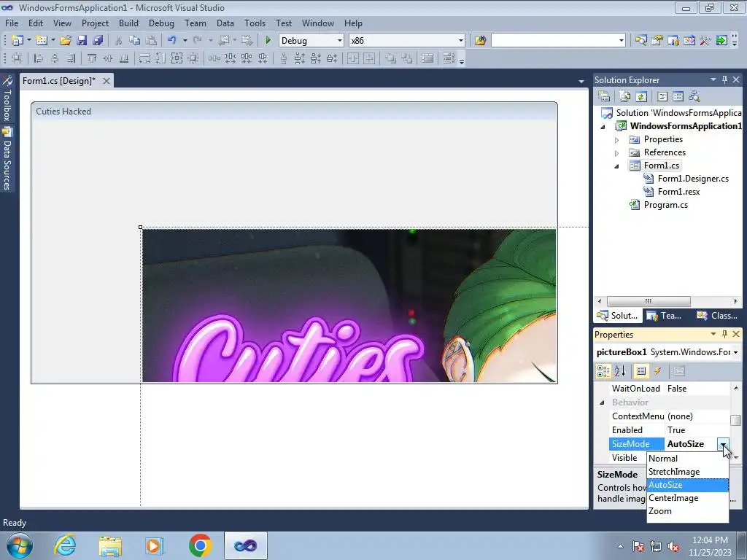Click the Make Same Width layout icon
The width and height of the screenshot is (747, 560).
144,58
